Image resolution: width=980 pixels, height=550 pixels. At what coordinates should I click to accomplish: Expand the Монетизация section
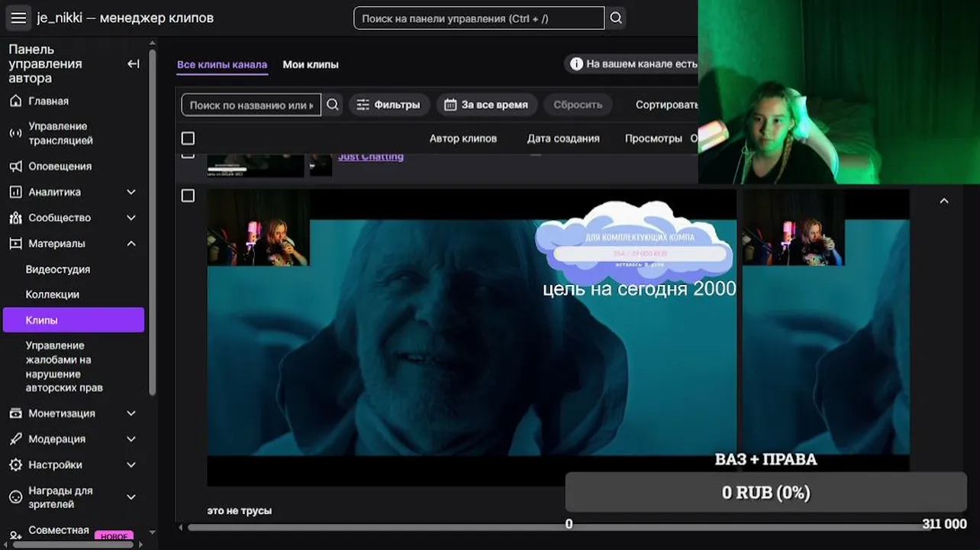click(131, 413)
